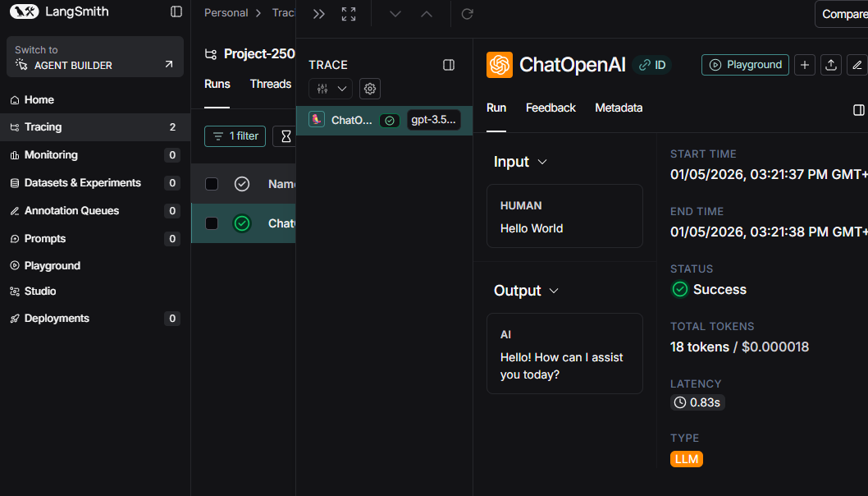868x496 pixels.
Task: Click the LLM type badge
Action: [x=687, y=459]
